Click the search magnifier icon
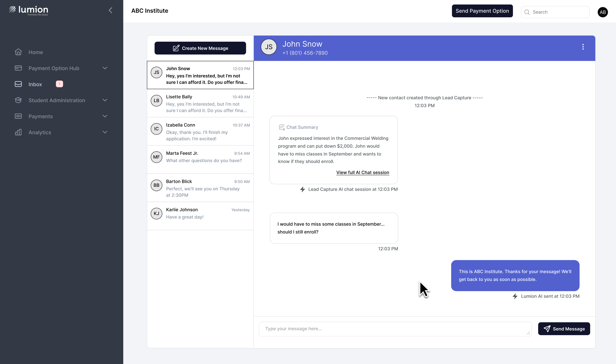This screenshot has width=616, height=364. pyautogui.click(x=527, y=12)
